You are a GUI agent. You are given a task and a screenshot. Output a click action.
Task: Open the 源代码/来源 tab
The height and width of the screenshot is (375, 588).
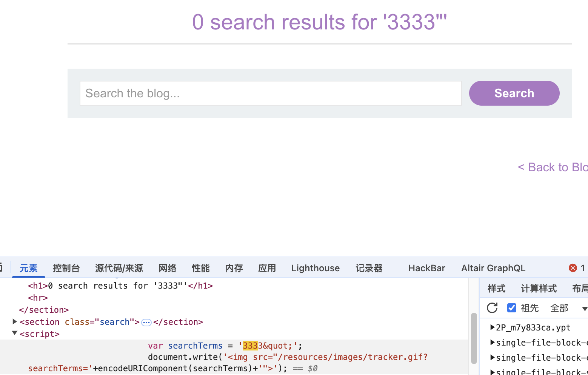click(x=119, y=268)
